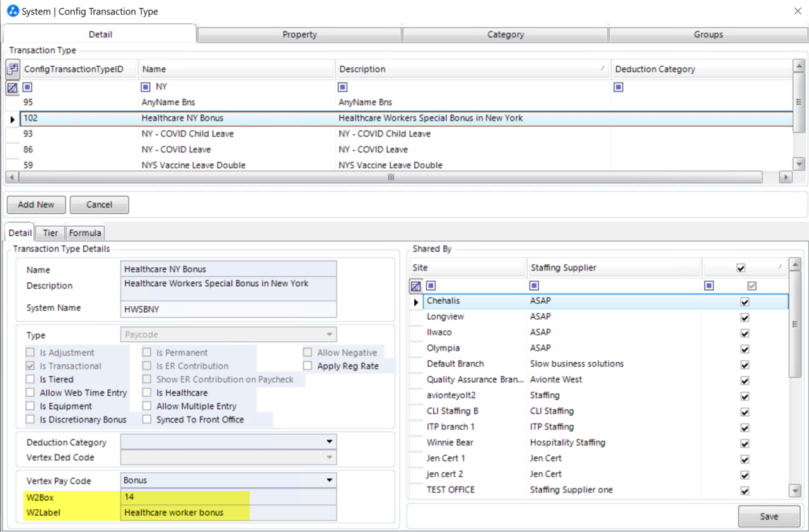Toggle Synced To Front Office checkbox
This screenshot has width=809, height=532.
point(147,419)
